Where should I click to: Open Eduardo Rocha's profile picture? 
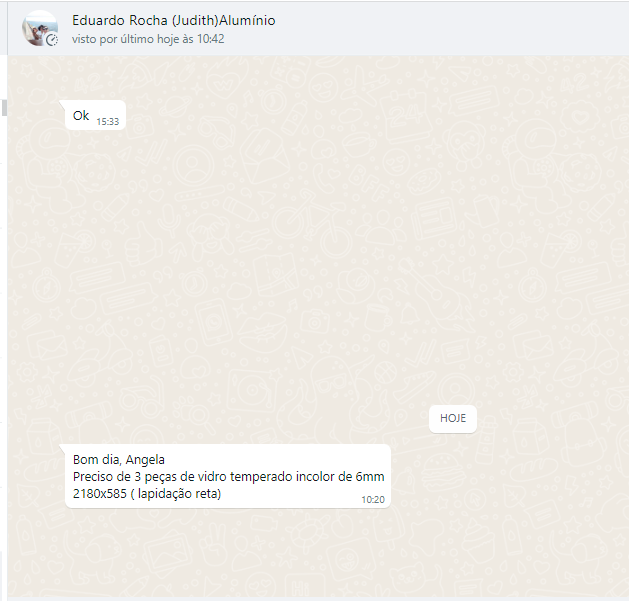[x=40, y=28]
